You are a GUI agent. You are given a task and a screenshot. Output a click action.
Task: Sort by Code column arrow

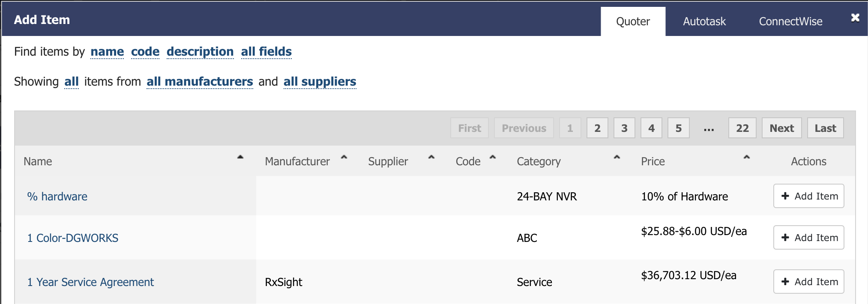coord(493,157)
